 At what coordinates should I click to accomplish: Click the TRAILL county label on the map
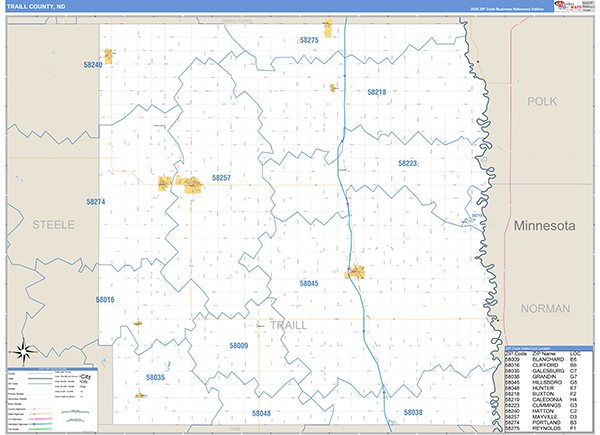coord(289,326)
